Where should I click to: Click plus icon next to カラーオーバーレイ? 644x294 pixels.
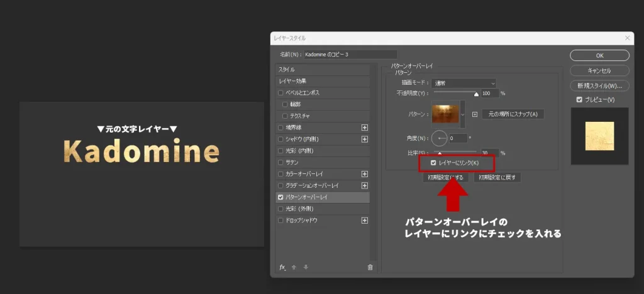[x=364, y=174]
